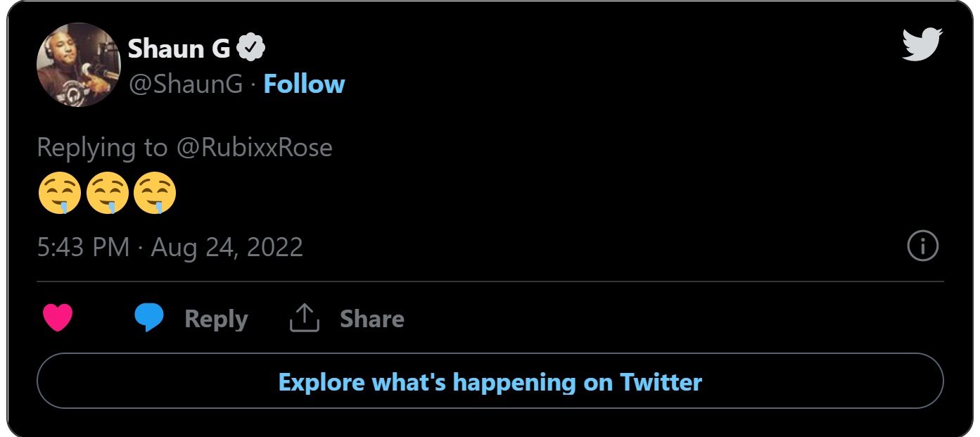Click the Shaun G display name
980x437 pixels.
pos(179,48)
